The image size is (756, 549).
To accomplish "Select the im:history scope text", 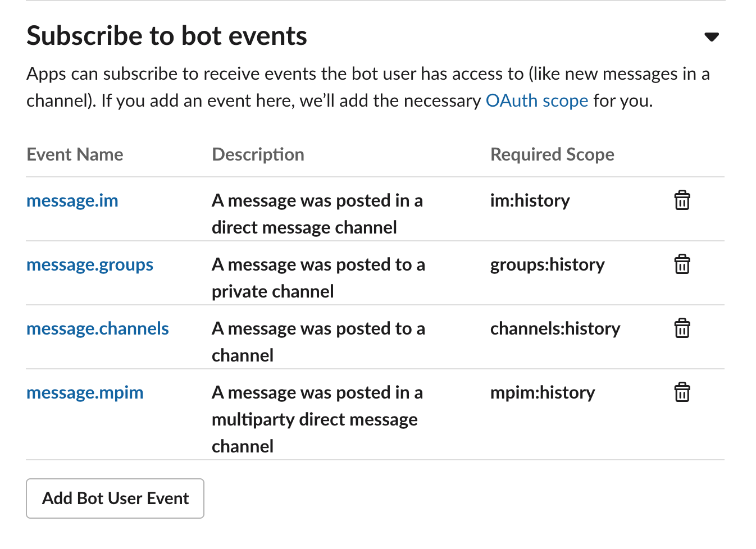I will [530, 200].
